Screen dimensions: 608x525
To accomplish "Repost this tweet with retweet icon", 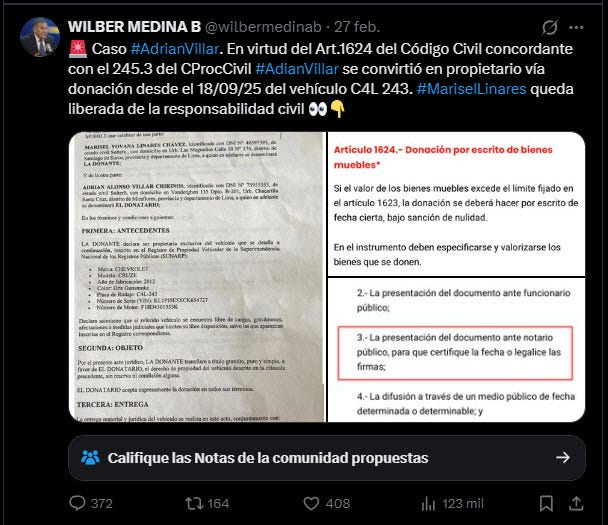I will click(194, 503).
